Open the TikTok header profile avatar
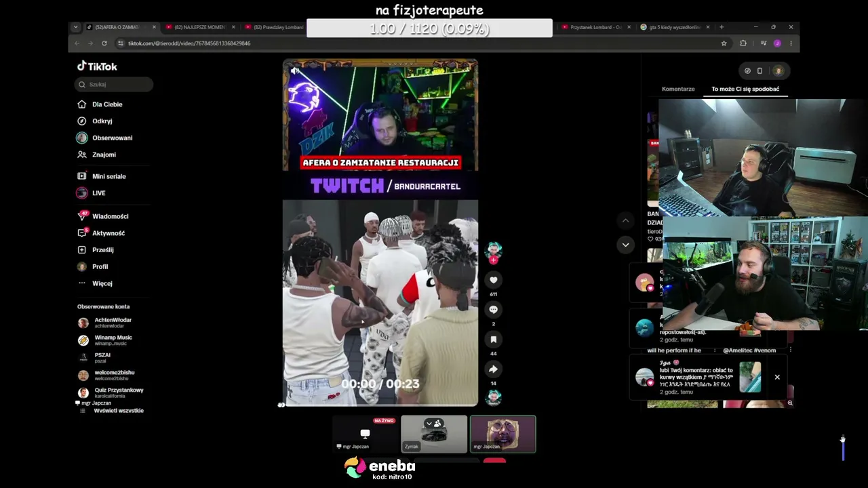Screen dimensions: 868x488 [x=777, y=70]
